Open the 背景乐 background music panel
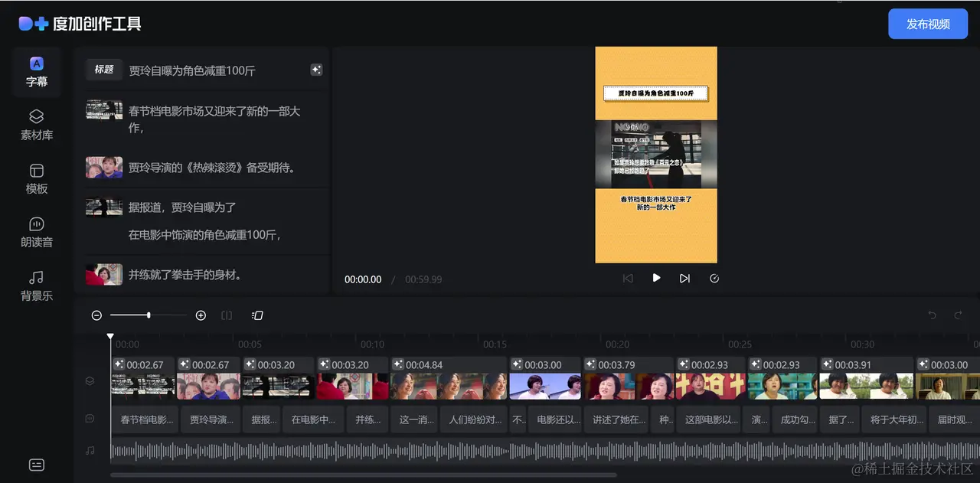 (x=37, y=286)
